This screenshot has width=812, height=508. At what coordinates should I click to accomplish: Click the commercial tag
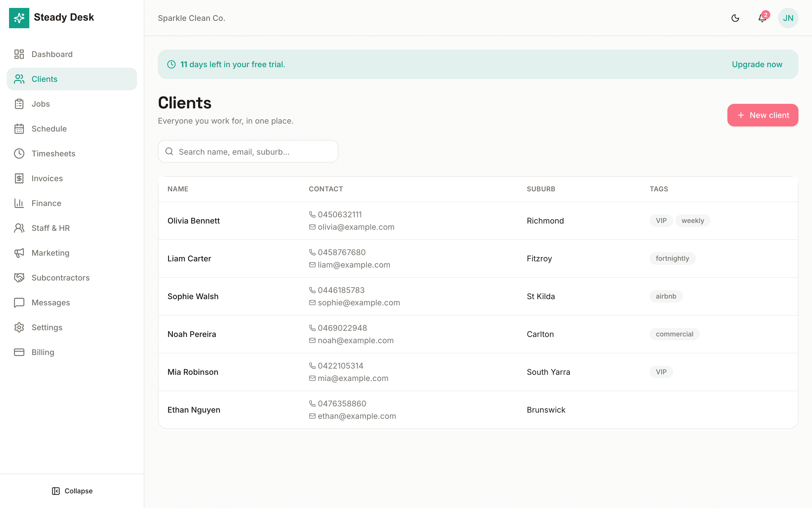pos(674,334)
